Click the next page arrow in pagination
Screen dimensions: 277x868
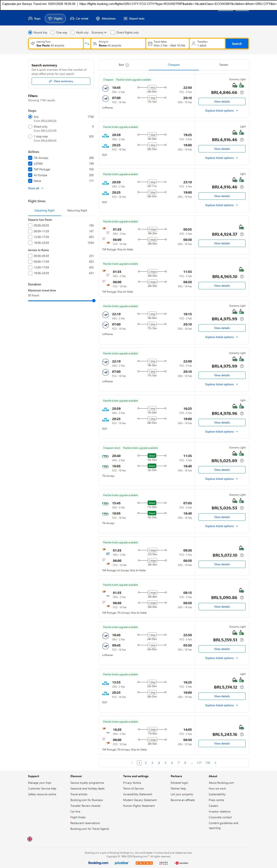pos(215,763)
